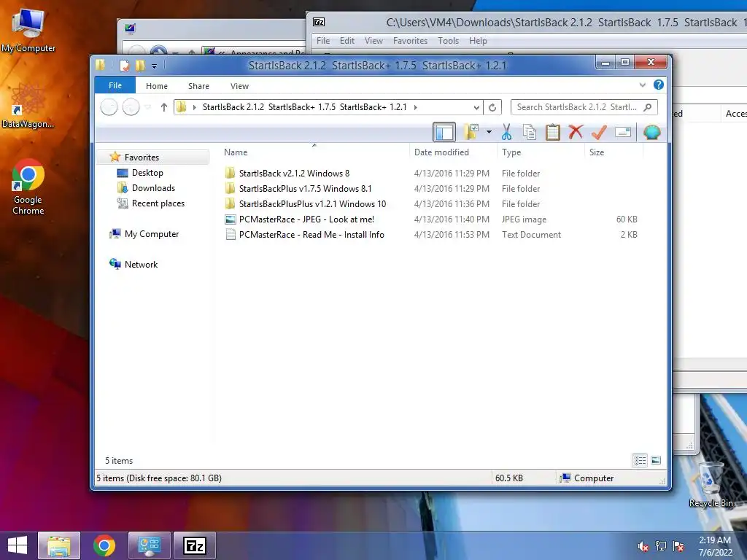Open the recent locations dropdown arrow

[147, 108]
